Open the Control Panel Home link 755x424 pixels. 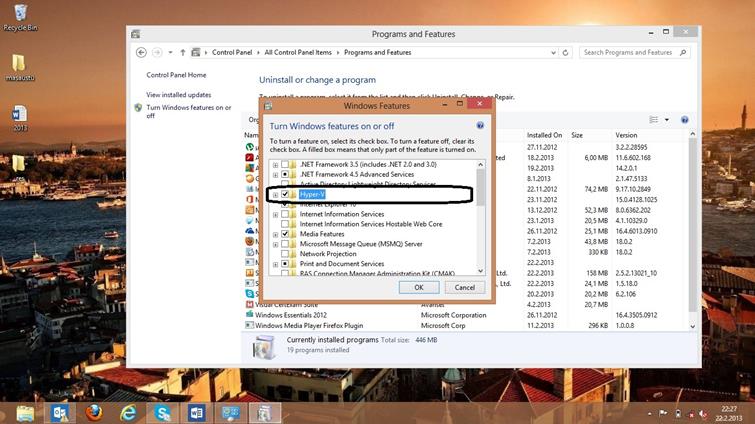(x=176, y=75)
